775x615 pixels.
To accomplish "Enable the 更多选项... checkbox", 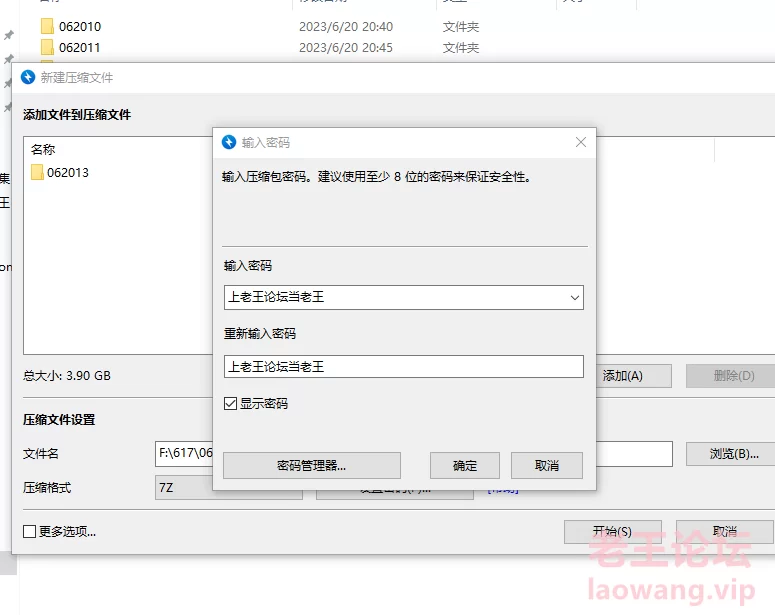I will (29, 531).
